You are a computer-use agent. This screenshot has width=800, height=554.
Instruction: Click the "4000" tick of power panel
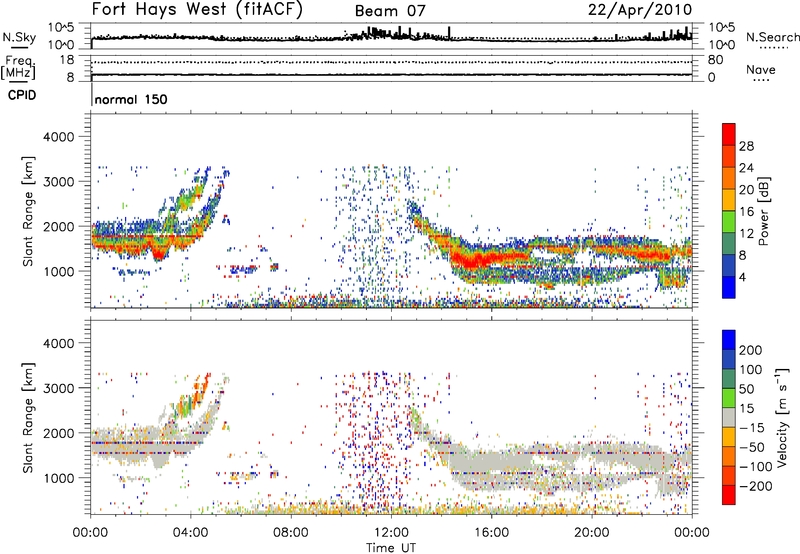(58, 137)
